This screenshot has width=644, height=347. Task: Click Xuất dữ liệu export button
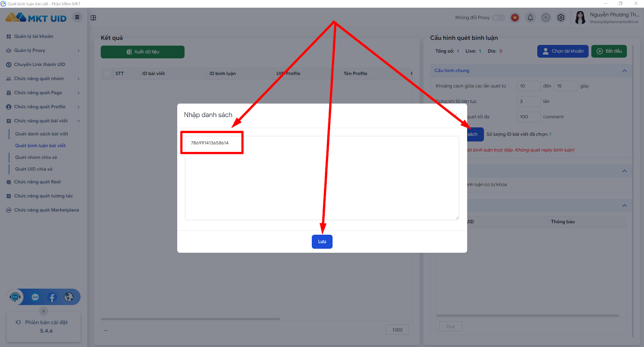pos(142,52)
